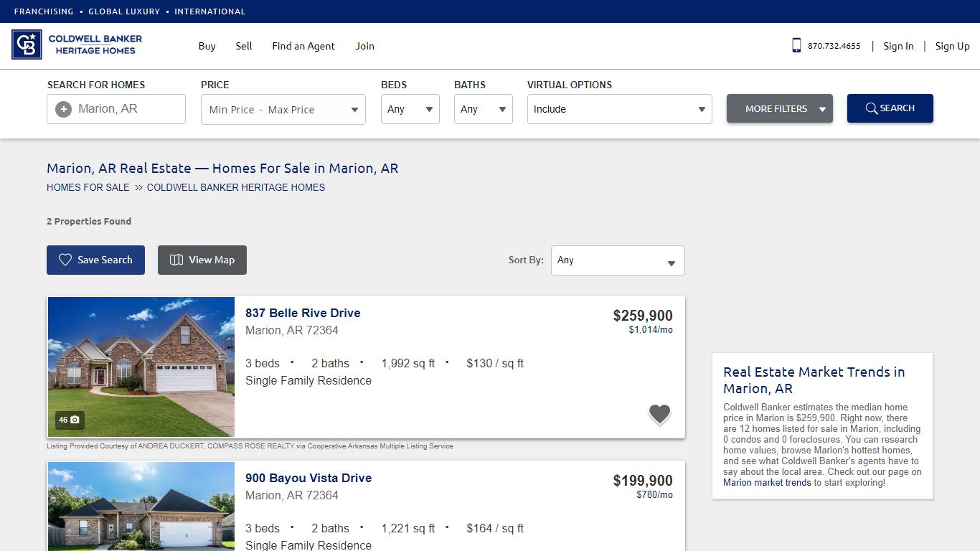Open the 837 Belle Rive Drive listing
This screenshot has height=551, width=980.
[303, 313]
